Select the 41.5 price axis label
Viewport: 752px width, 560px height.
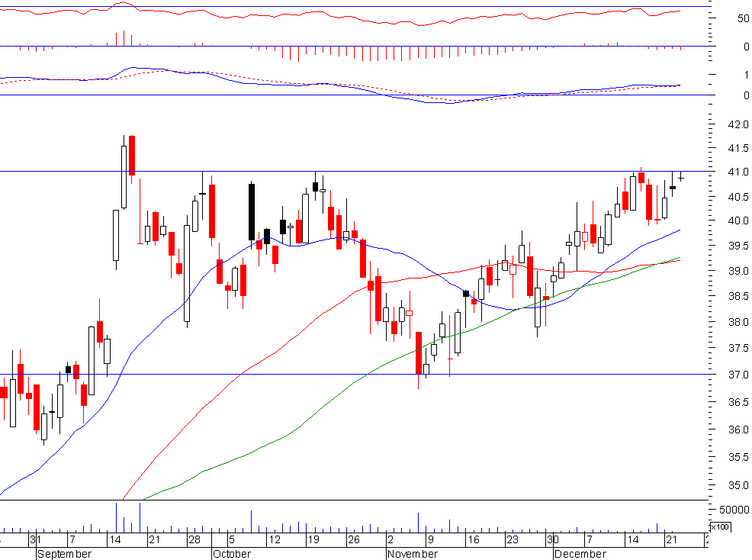click(738, 148)
